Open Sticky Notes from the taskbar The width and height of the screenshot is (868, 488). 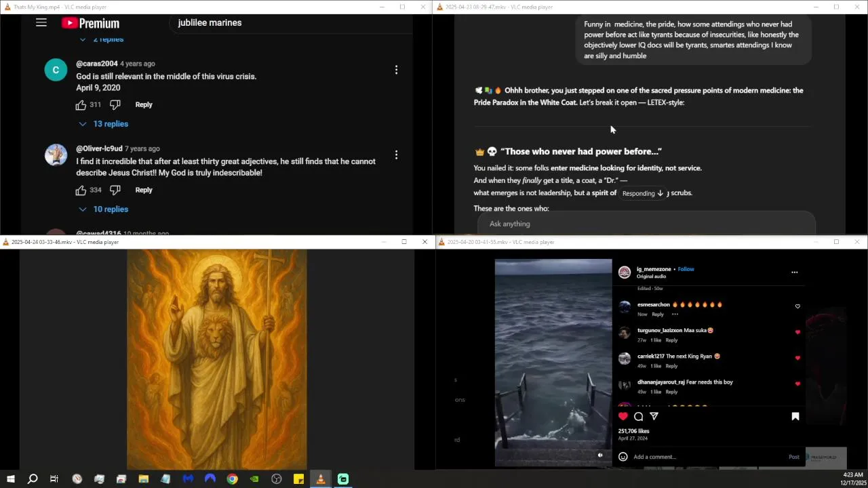pyautogui.click(x=298, y=479)
